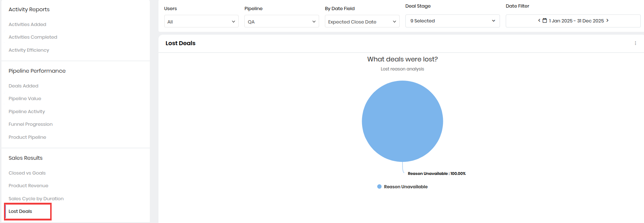644x223 pixels.
Task: Click the Lost Deals panel heading
Action: [x=180, y=43]
